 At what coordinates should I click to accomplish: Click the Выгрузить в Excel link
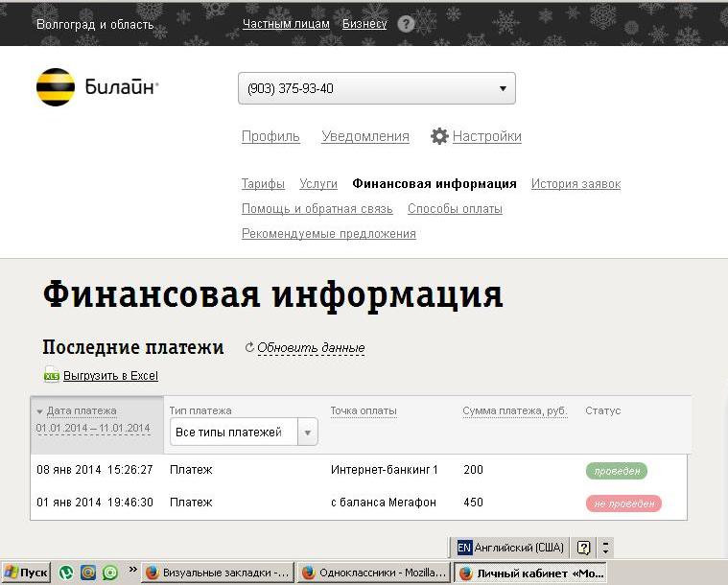click(x=111, y=376)
